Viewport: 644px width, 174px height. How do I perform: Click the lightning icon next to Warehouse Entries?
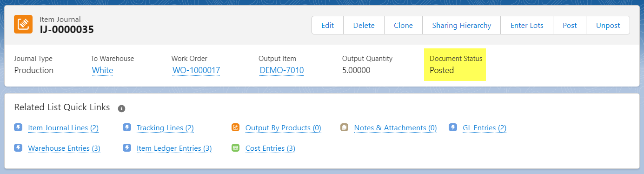(18, 148)
